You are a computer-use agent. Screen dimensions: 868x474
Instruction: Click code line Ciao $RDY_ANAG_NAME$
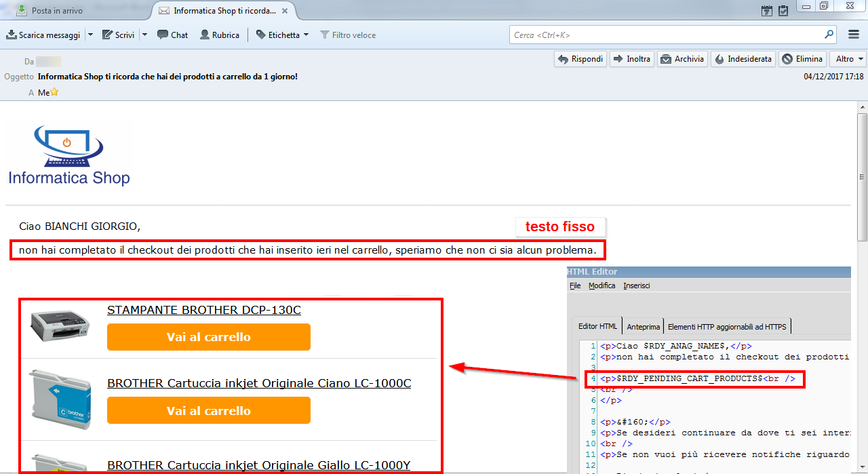(675, 346)
